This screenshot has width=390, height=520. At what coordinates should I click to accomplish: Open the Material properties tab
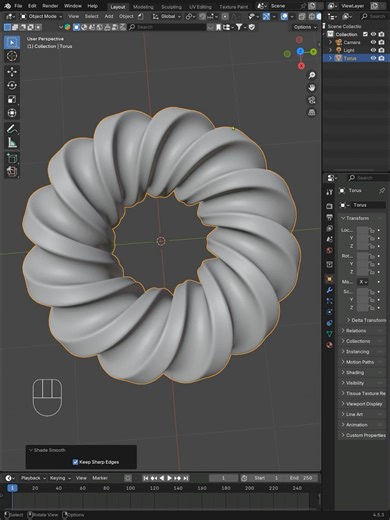point(329,345)
